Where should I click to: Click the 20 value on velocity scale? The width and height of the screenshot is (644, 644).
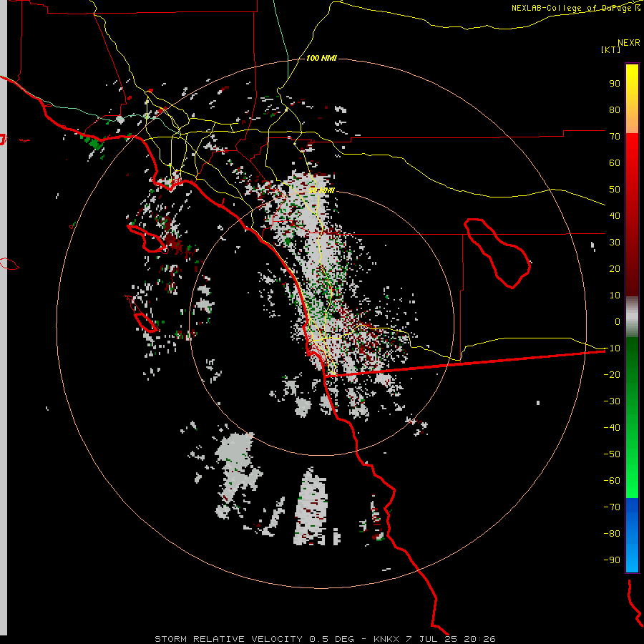point(615,268)
